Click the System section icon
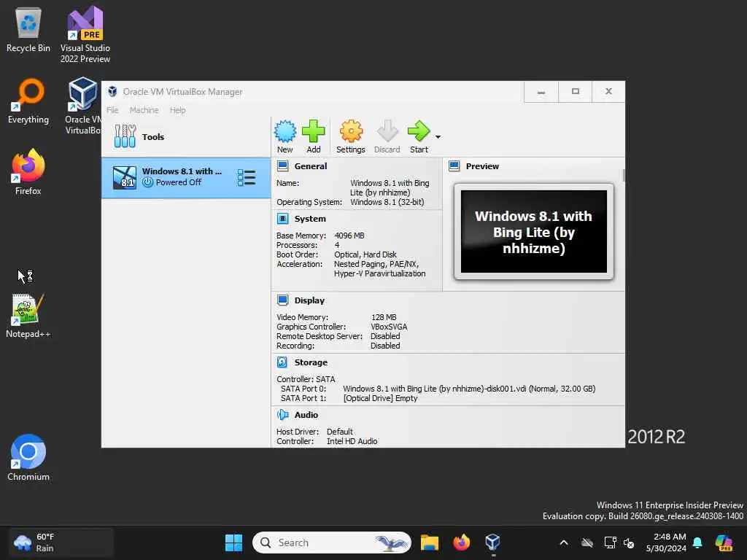The width and height of the screenshot is (747, 560). tap(282, 219)
